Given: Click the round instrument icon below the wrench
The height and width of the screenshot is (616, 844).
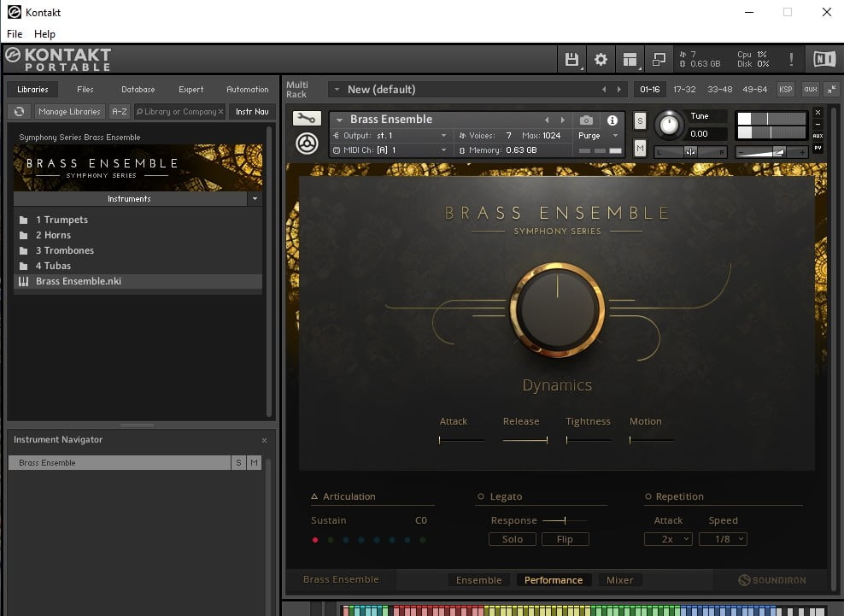Looking at the screenshot, I should pyautogui.click(x=307, y=144).
